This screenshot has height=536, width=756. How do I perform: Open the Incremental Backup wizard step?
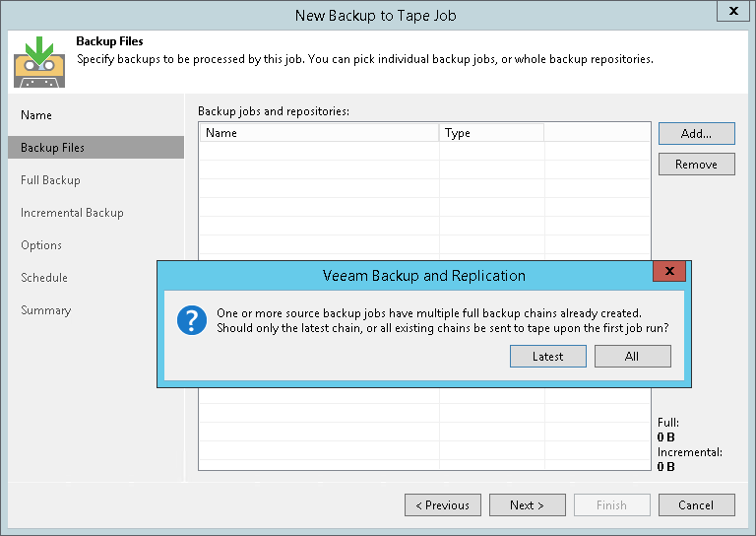point(72,213)
